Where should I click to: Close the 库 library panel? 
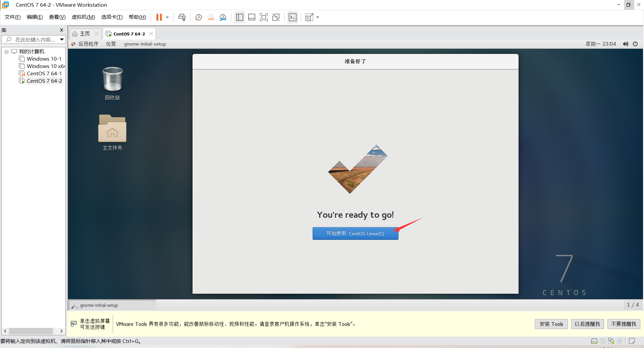61,30
